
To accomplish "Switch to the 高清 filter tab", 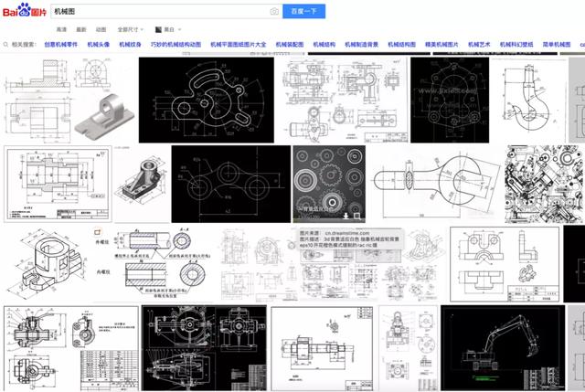I will [x=58, y=28].
